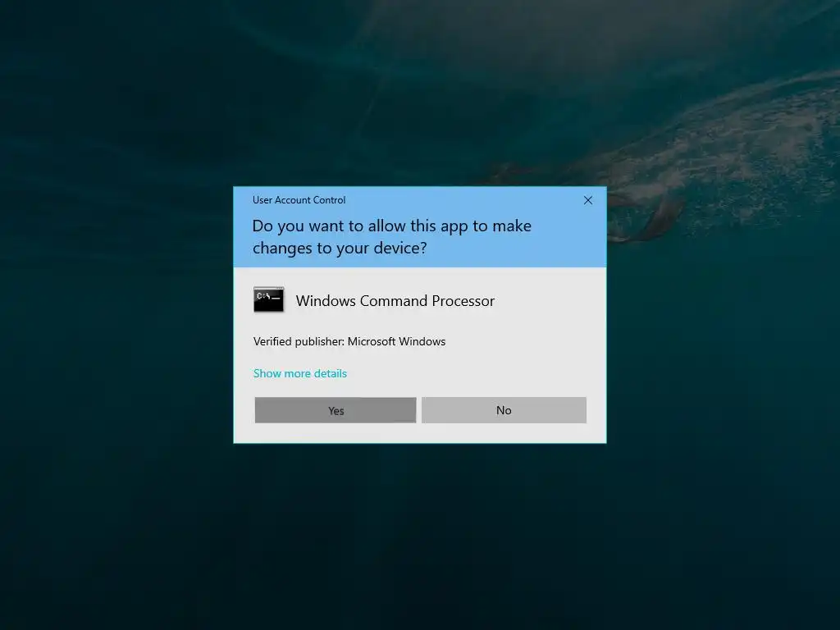
Task: Close the User Account Control dialog
Action: coord(587,200)
